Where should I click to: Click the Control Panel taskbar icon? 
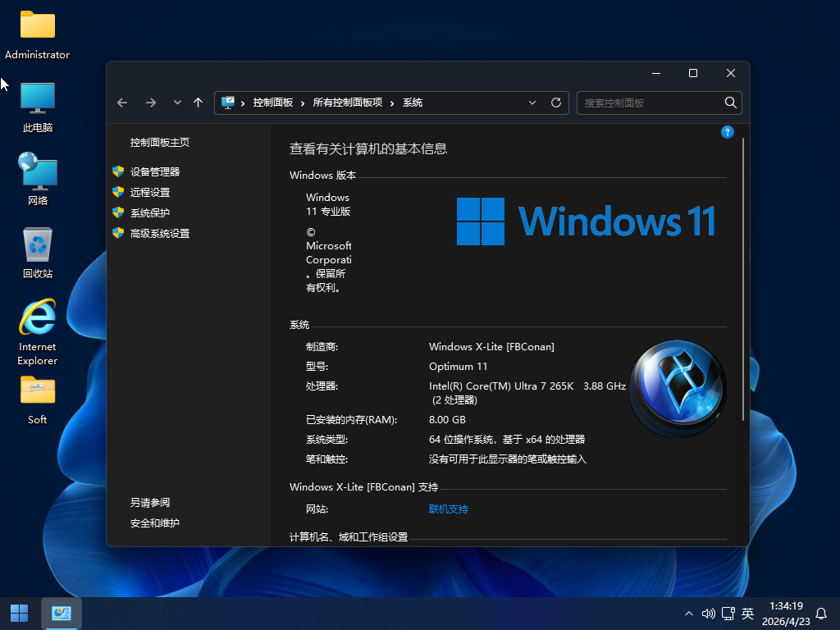tap(61, 614)
